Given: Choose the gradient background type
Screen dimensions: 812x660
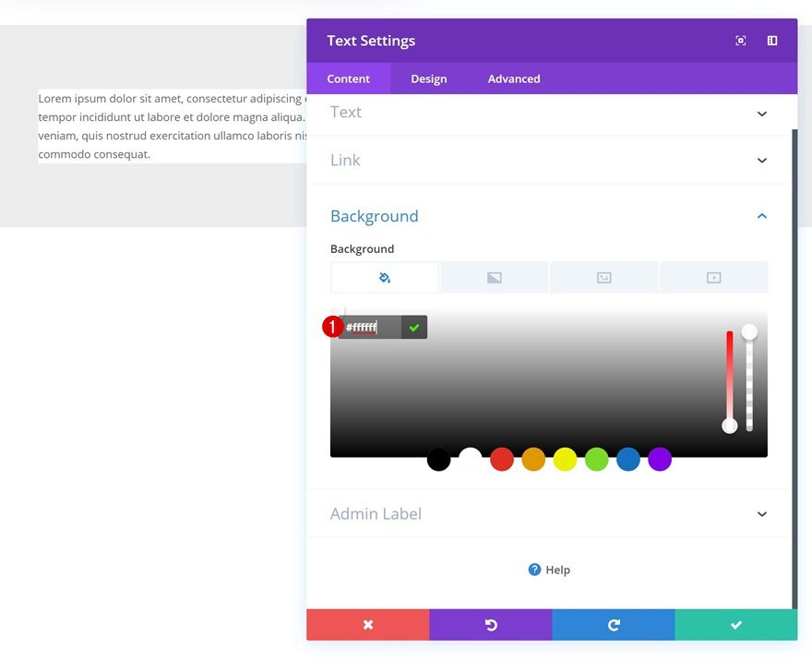Looking at the screenshot, I should (494, 277).
